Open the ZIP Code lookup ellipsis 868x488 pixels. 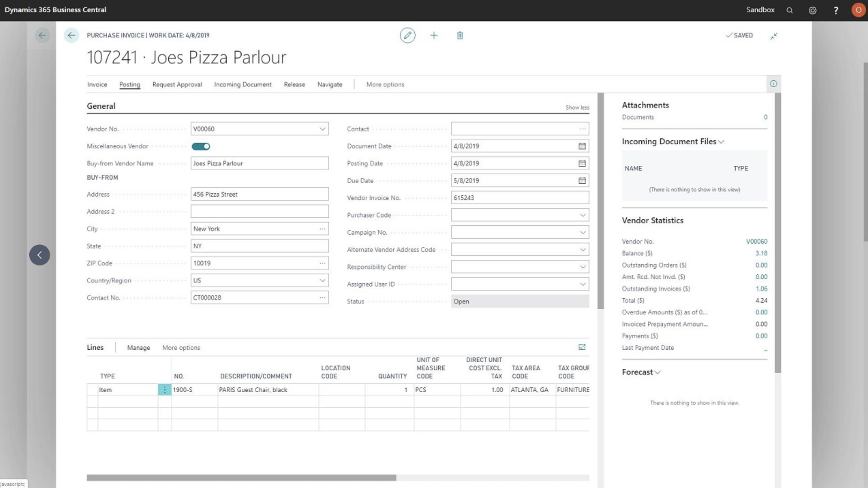pos(322,263)
